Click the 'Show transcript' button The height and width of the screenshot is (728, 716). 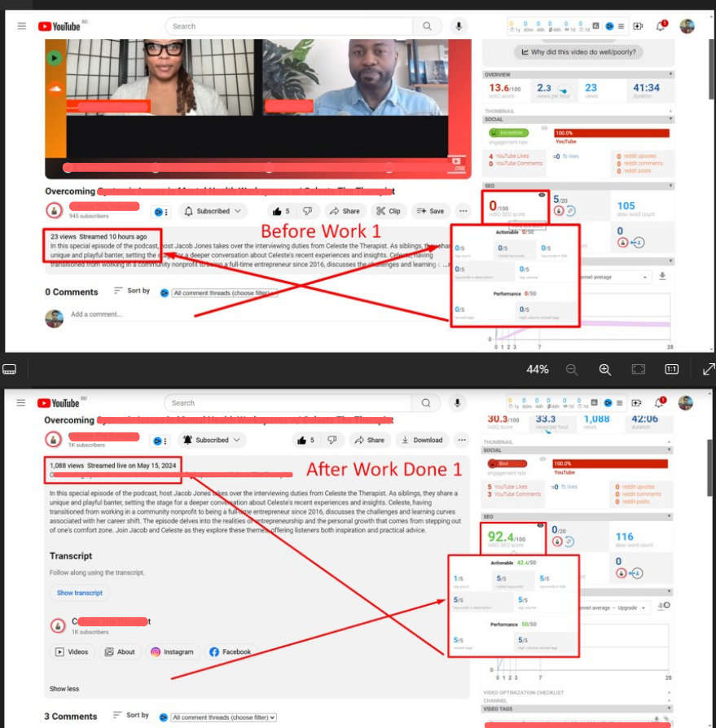click(79, 593)
